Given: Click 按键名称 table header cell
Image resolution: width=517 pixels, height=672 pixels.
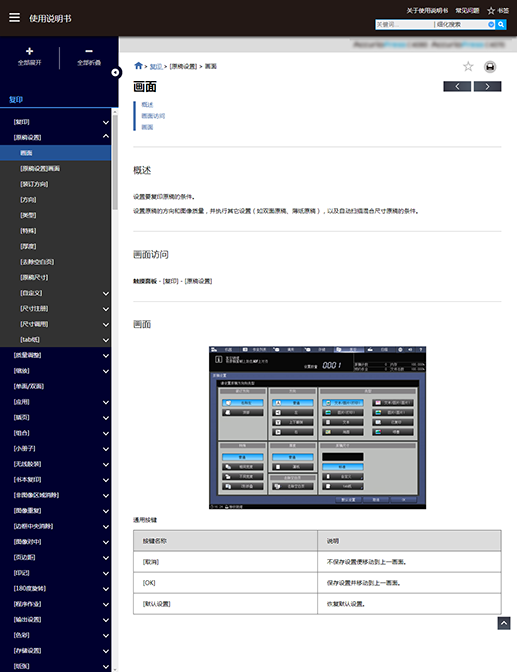Looking at the screenshot, I should click(x=225, y=541).
